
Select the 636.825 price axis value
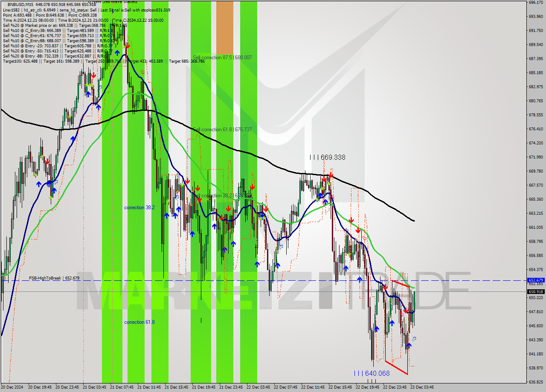coord(536,382)
